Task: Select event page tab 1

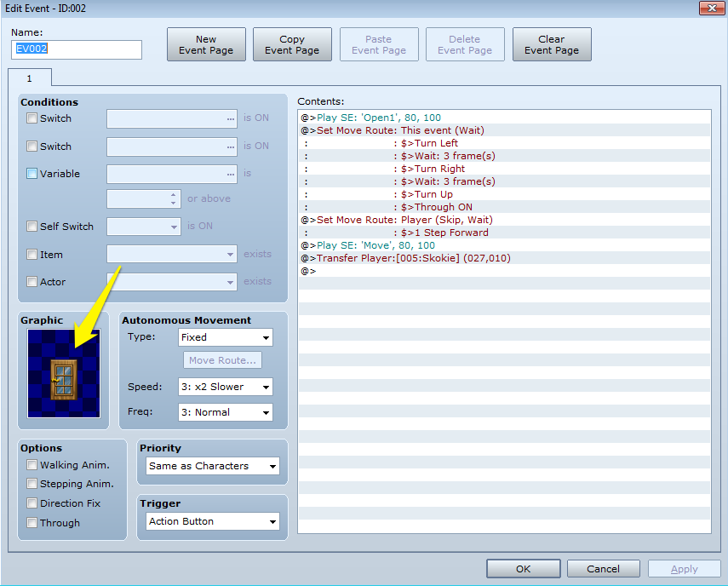Action: (29, 78)
